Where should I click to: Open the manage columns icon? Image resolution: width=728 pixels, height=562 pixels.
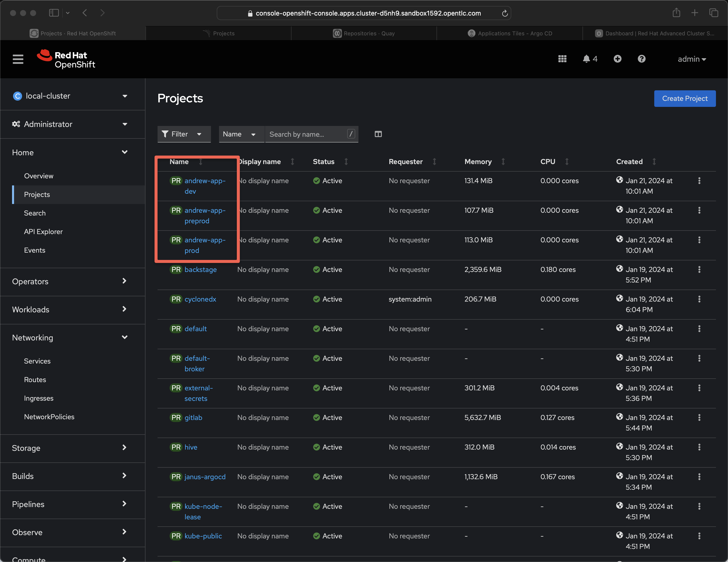click(x=378, y=134)
